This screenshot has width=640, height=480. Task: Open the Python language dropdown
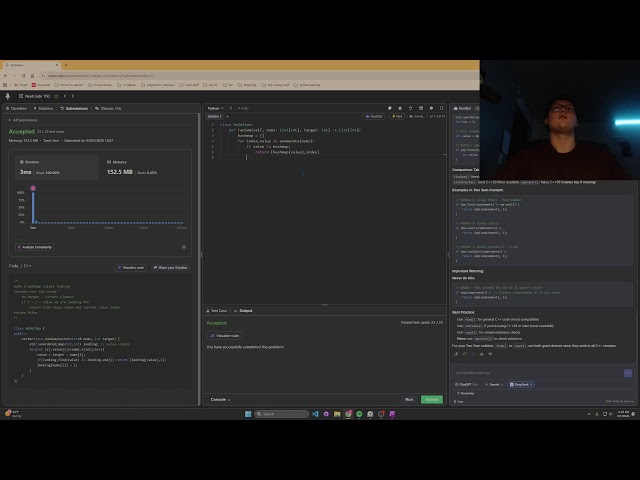(x=216, y=109)
